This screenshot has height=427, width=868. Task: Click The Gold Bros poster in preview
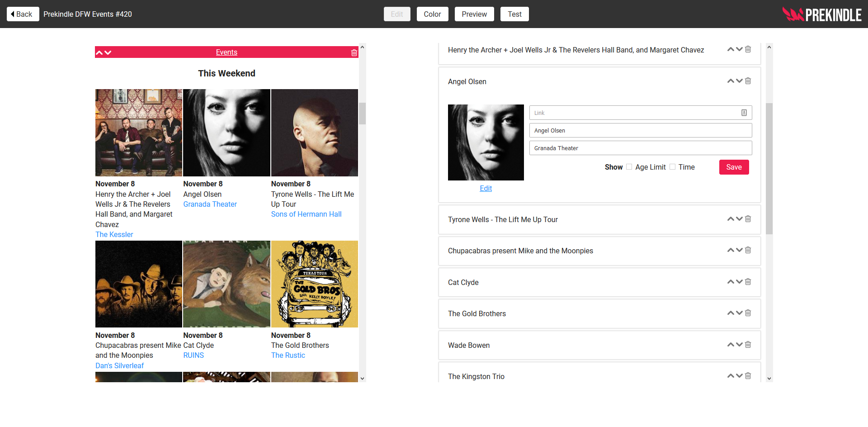pyautogui.click(x=314, y=284)
